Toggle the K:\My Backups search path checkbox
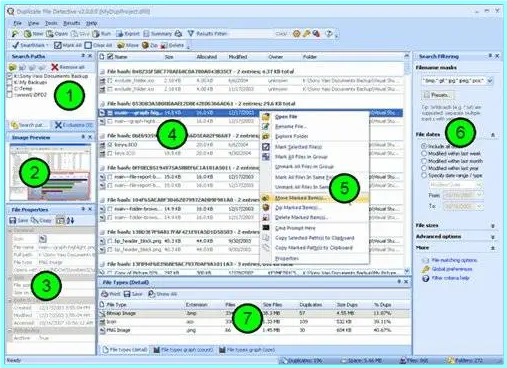507x368 pixels. (x=10, y=82)
